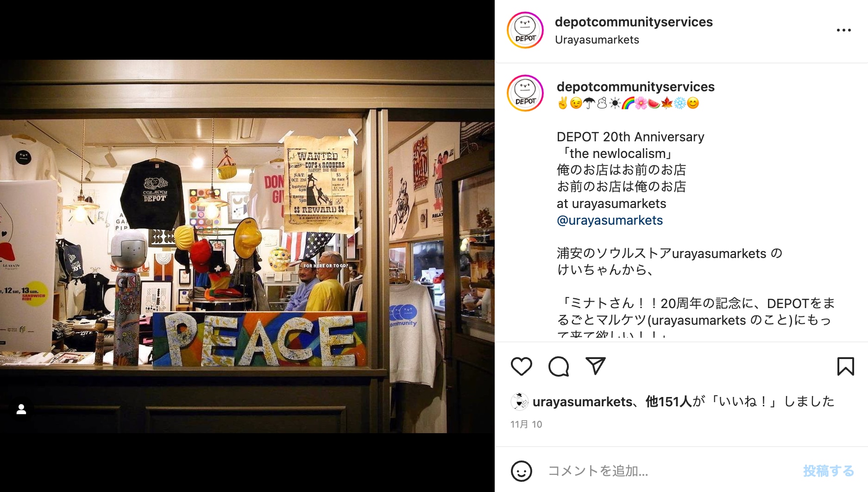This screenshot has width=868, height=492.
Task: Open comments with the speech bubble icon
Action: [x=559, y=366]
